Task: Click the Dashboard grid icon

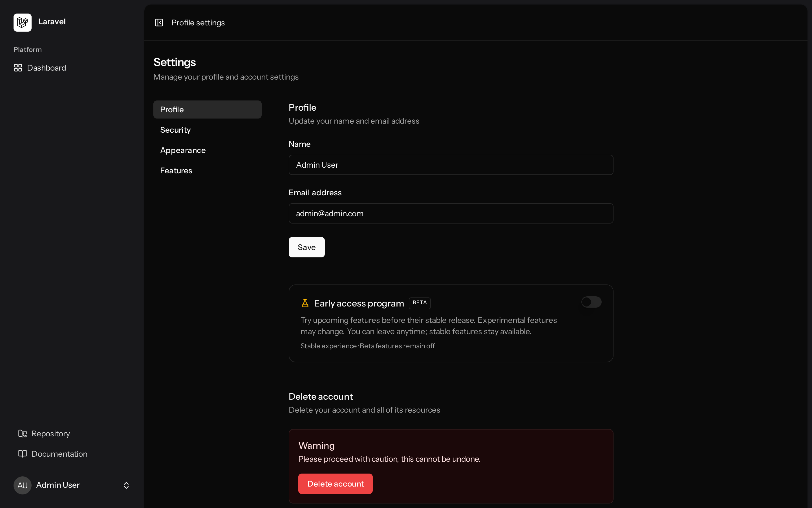Action: 18,68
